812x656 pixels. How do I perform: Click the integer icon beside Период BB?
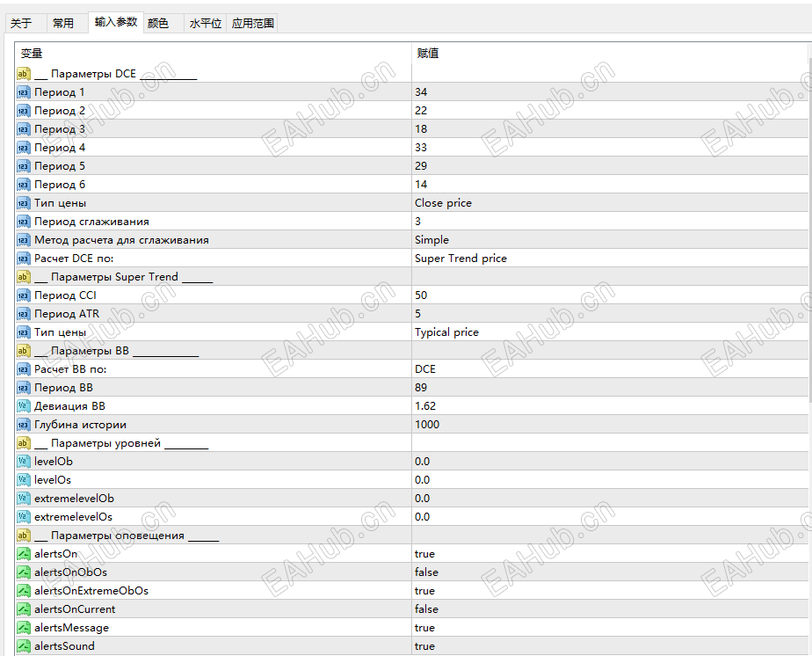point(24,388)
